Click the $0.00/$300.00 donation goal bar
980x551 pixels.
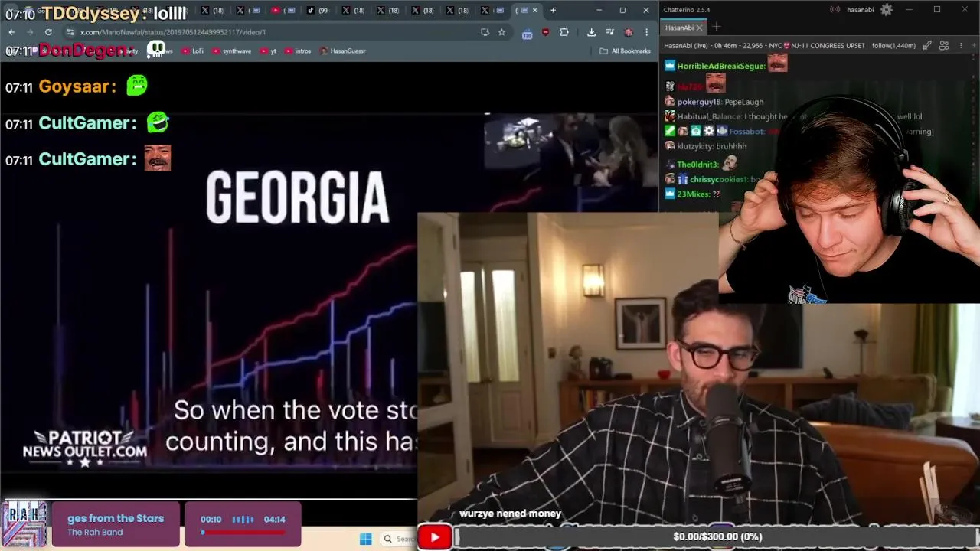[x=717, y=537]
